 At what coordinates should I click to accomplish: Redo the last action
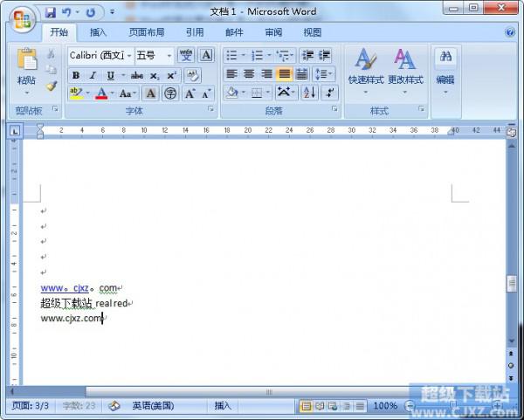tap(91, 13)
